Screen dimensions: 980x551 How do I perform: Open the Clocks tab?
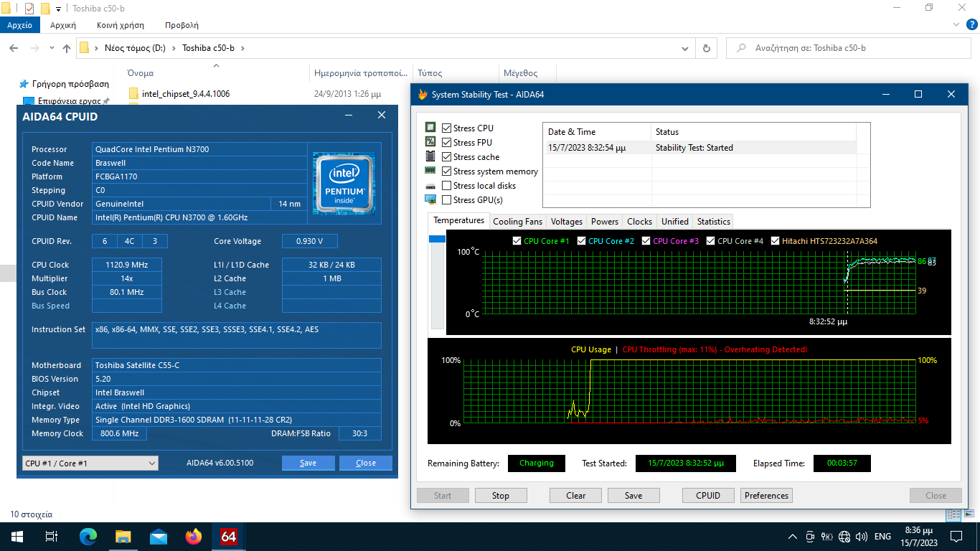pos(639,222)
